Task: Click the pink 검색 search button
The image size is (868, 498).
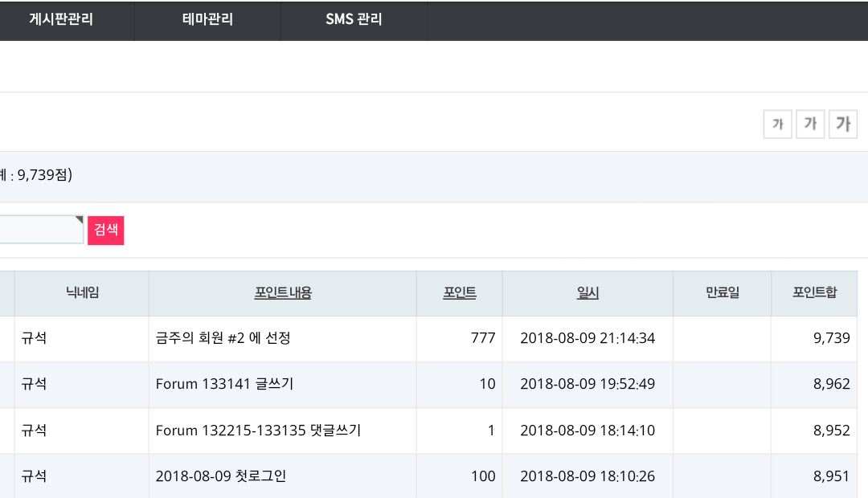Action: (x=106, y=231)
